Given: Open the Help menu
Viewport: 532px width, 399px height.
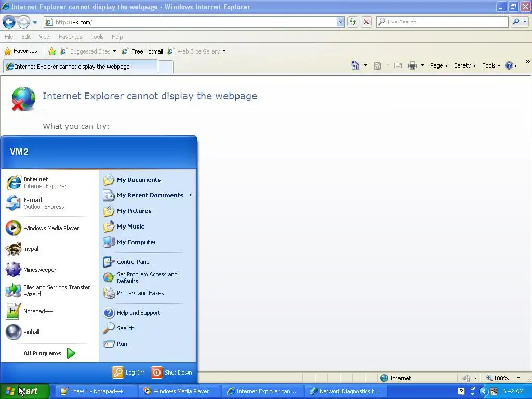Looking at the screenshot, I should point(117,37).
